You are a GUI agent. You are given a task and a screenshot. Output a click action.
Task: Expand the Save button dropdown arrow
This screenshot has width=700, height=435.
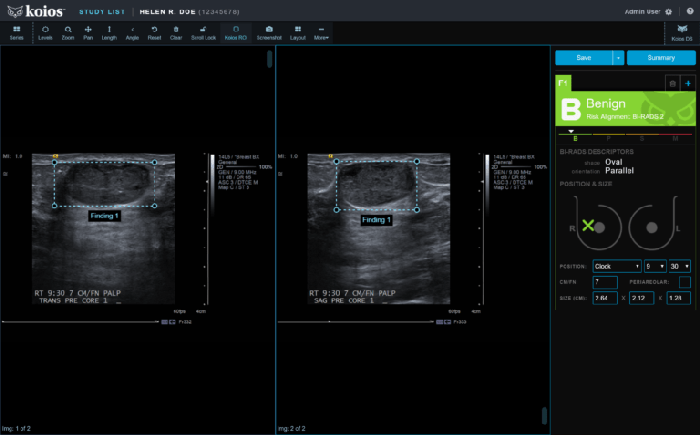click(x=619, y=58)
